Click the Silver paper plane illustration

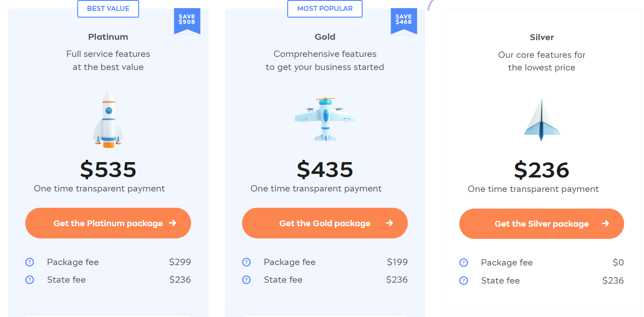tap(542, 120)
